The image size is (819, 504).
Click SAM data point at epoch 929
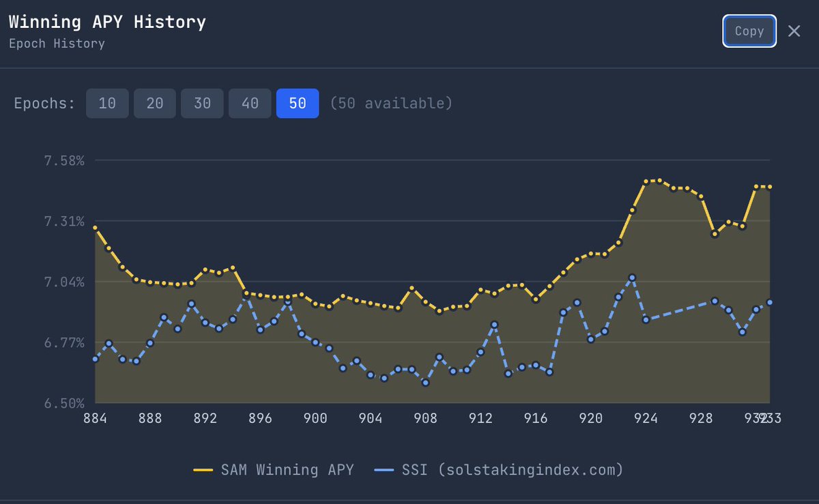(x=715, y=234)
